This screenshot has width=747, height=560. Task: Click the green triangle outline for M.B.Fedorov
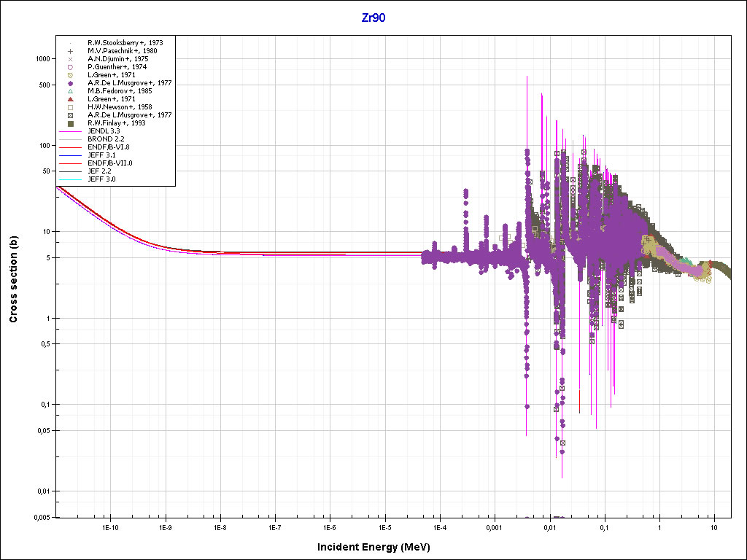point(70,91)
